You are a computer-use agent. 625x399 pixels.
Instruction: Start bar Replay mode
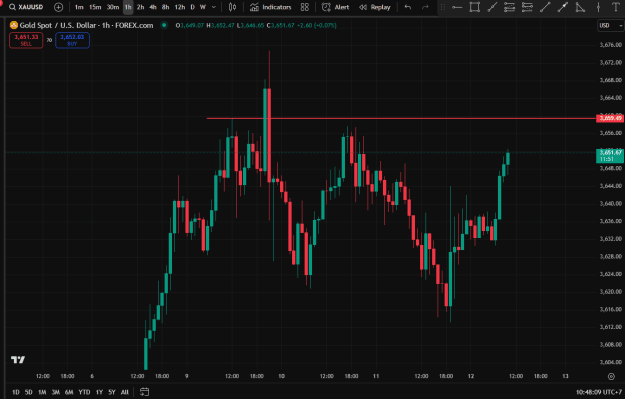pos(375,7)
